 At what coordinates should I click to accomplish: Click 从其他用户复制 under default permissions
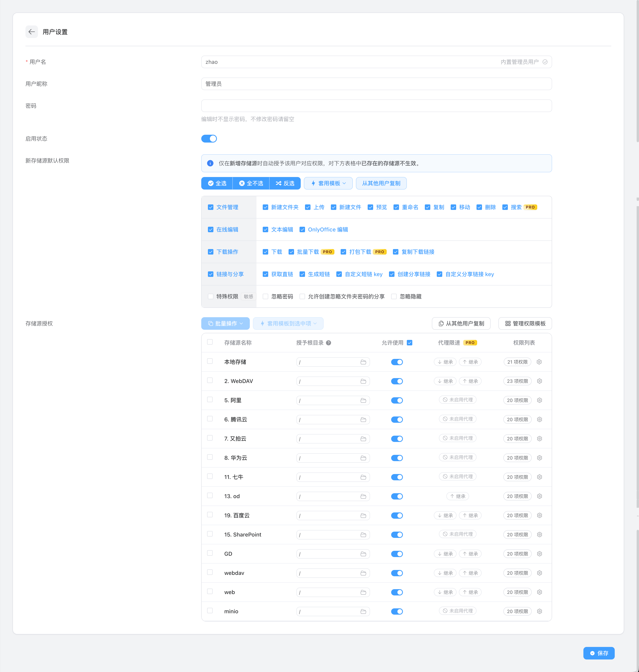coord(381,183)
